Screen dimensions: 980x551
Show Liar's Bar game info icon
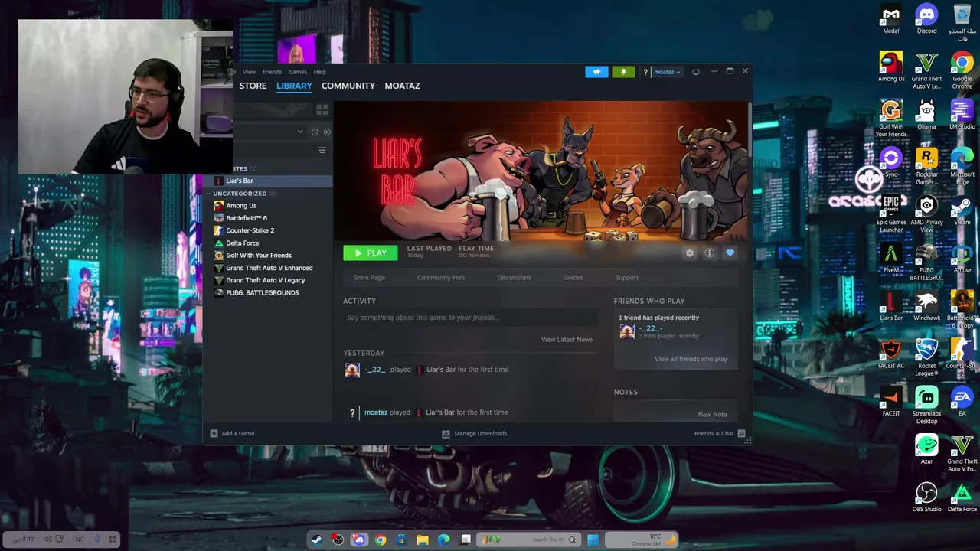pyautogui.click(x=710, y=253)
